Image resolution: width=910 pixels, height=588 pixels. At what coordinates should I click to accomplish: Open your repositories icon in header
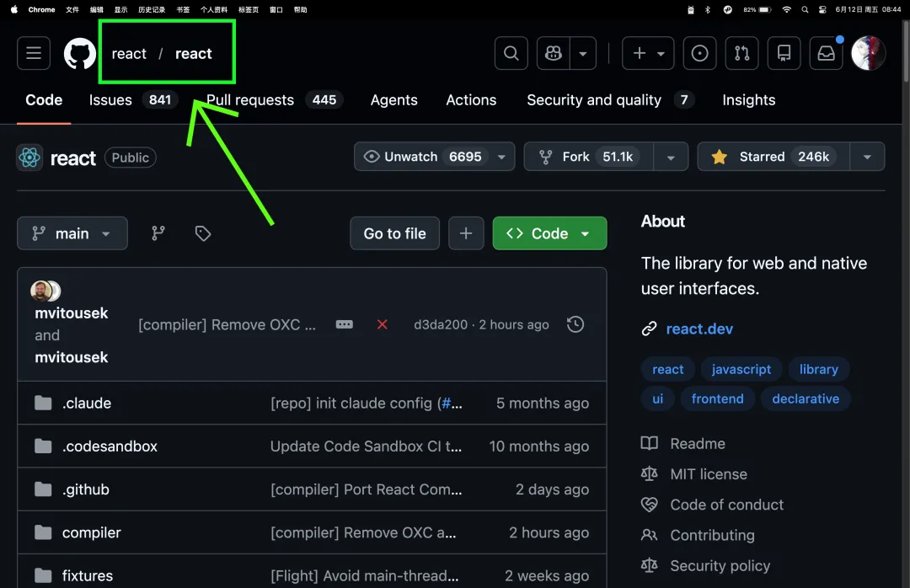coord(784,53)
